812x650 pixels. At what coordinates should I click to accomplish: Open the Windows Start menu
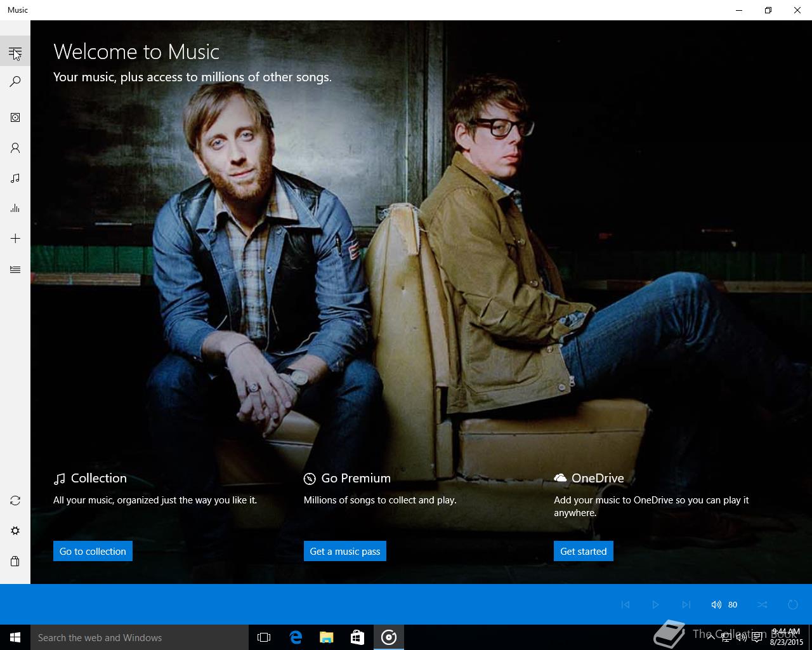pyautogui.click(x=15, y=637)
